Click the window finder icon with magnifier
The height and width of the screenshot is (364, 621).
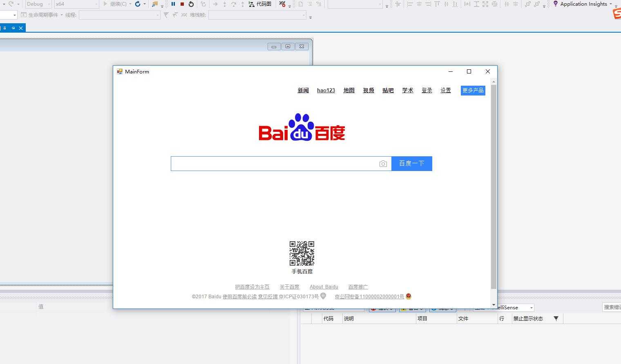[x=155, y=4]
